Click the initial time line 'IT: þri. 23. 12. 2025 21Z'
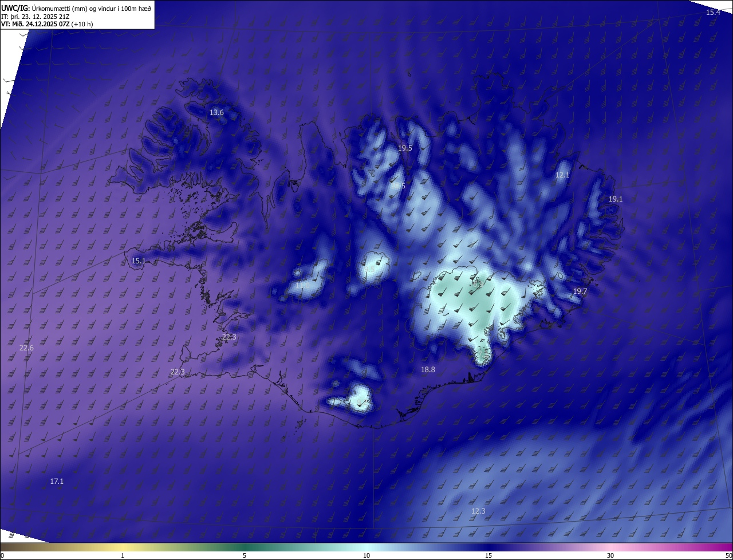Viewport: 733px width, 560px height. (x=36, y=16)
